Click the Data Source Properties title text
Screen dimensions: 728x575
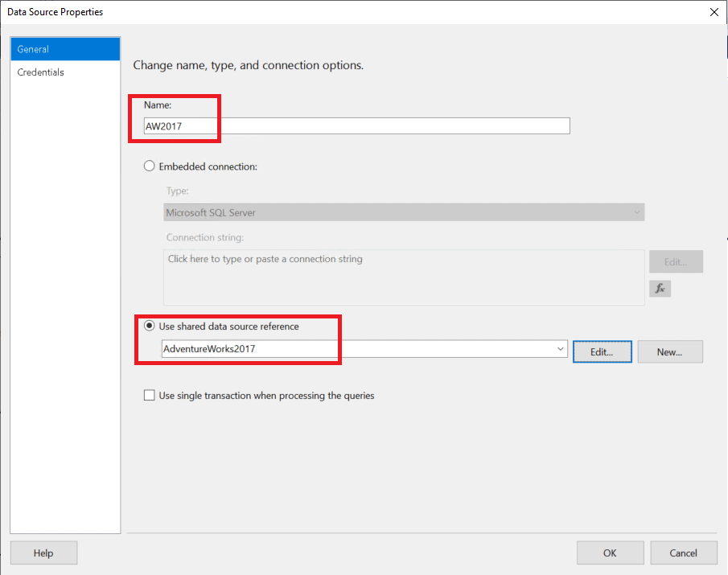56,12
